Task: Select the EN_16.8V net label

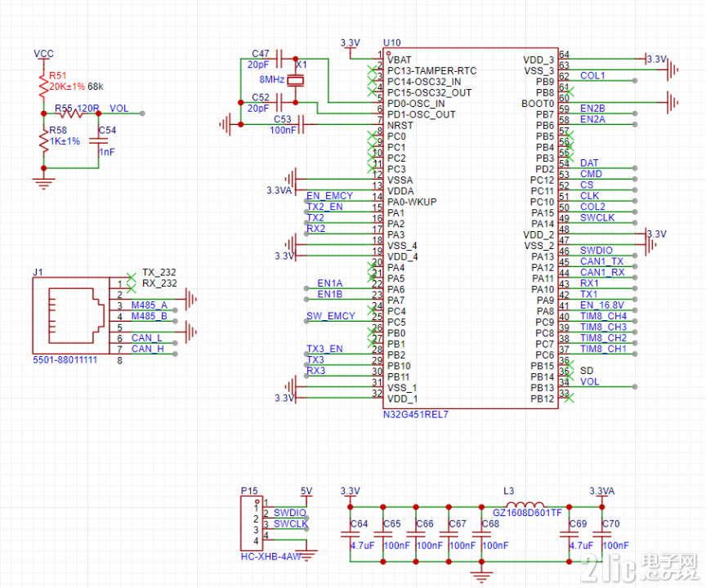Action: pos(601,305)
